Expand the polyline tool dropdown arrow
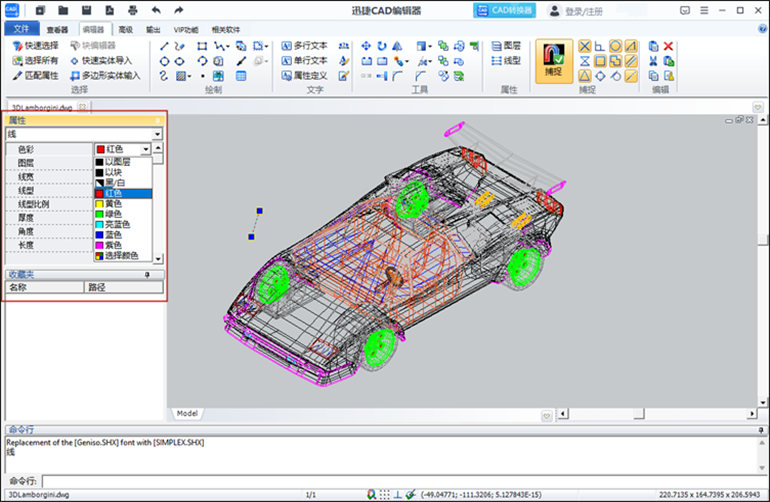The width and height of the screenshot is (770, 502). click(227, 47)
